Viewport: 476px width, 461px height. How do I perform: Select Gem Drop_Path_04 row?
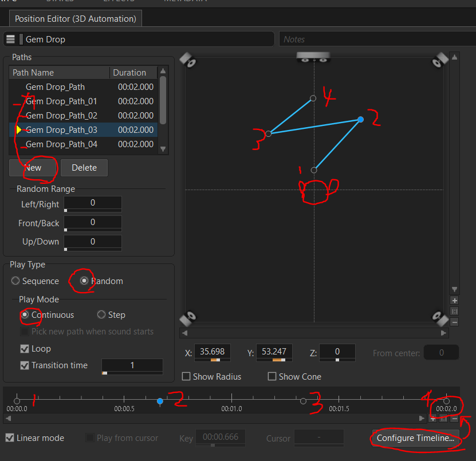point(84,144)
